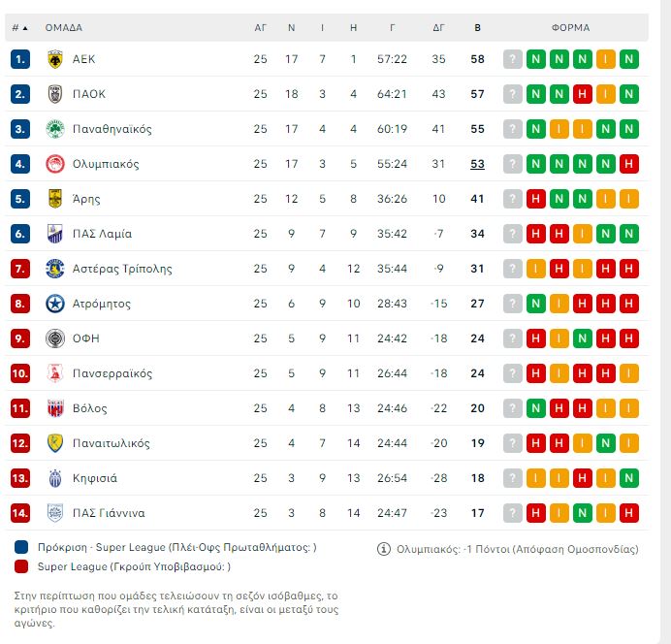Click the Atromitos blue star crest
The height and width of the screenshot is (644, 671).
pyautogui.click(x=55, y=304)
